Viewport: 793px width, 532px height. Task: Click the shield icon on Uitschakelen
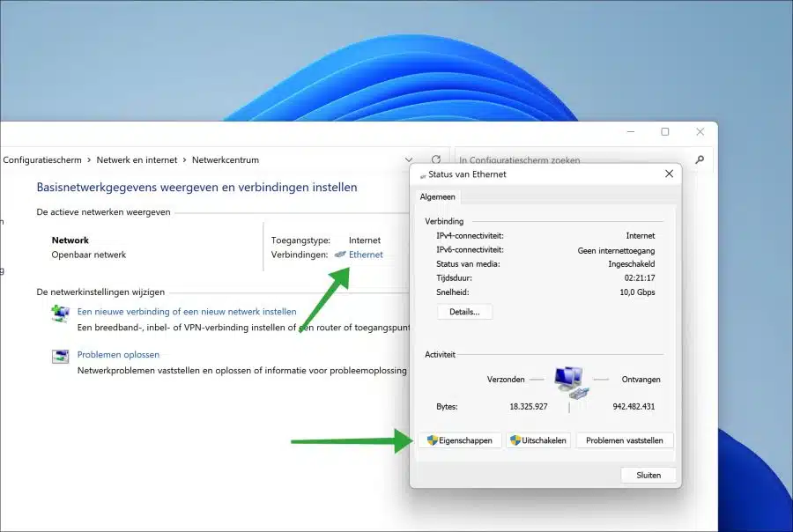coord(515,440)
